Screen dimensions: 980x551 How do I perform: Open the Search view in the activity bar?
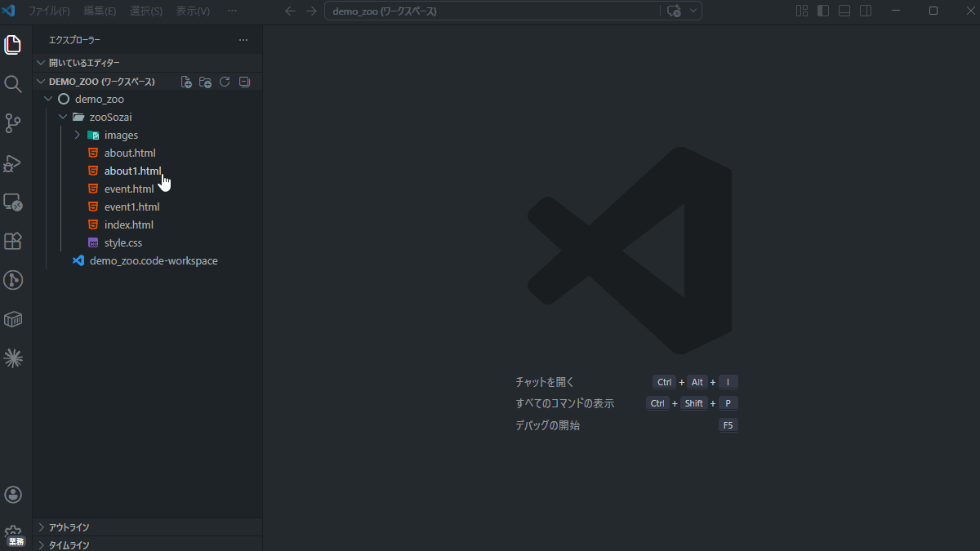[x=13, y=84]
